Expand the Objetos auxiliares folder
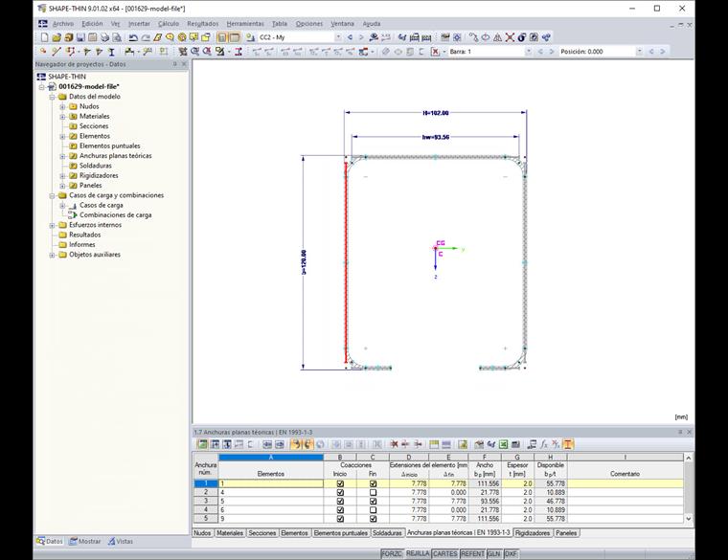The width and height of the screenshot is (728, 560). 52,255
